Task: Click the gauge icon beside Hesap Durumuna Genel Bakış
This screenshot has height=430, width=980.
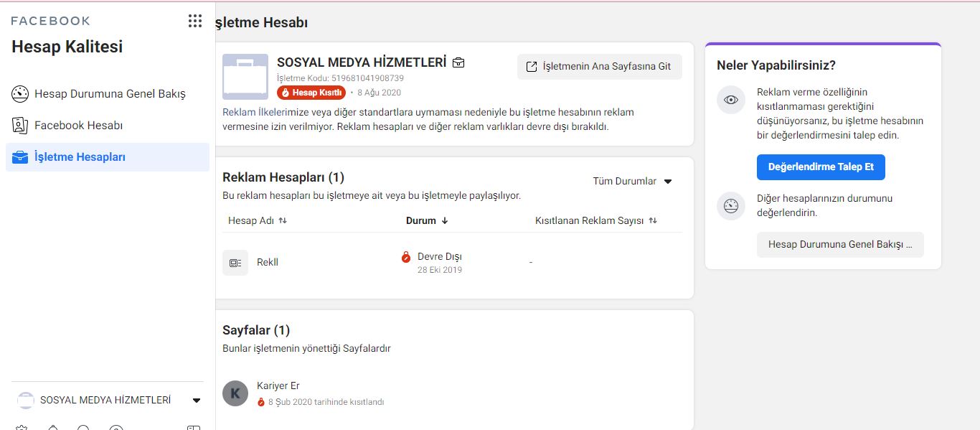Action: tap(20, 94)
